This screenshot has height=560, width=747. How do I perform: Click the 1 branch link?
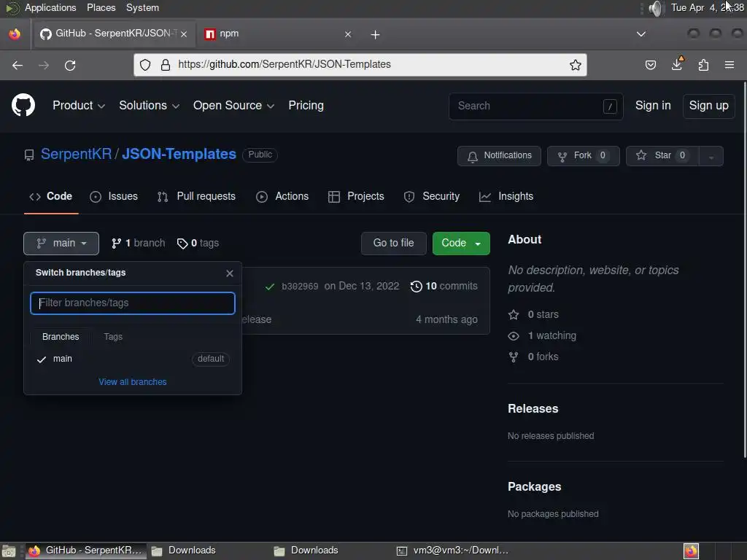tap(138, 243)
